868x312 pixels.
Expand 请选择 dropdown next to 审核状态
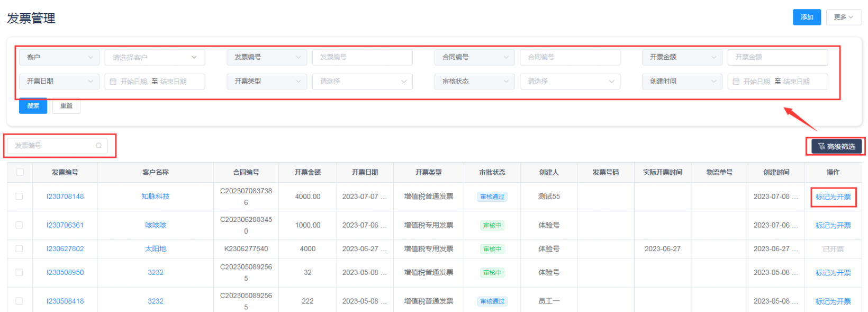(570, 82)
